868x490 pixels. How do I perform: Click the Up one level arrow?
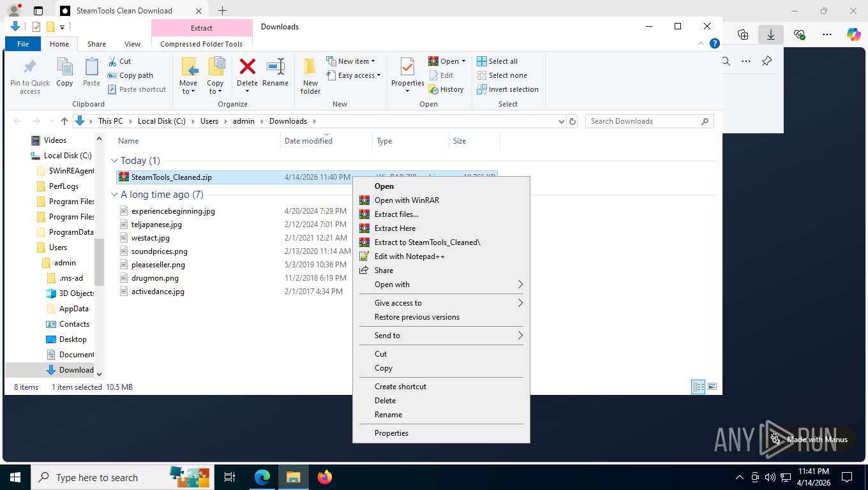(64, 121)
